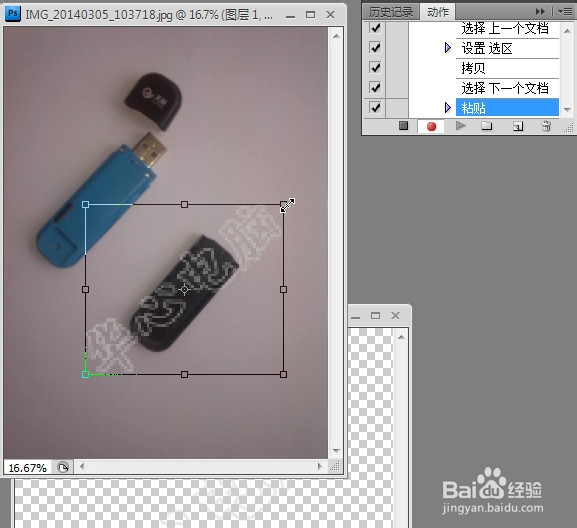Click the 16.67% zoom input field
Screen dimensions: 577x528
(x=28, y=468)
